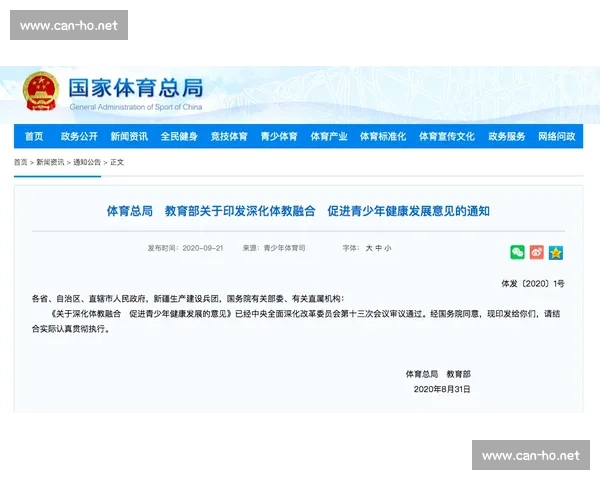This screenshot has height=480, width=600.
Task: Click the article headline 体育总局 教育部关于印发
Action: point(298,211)
